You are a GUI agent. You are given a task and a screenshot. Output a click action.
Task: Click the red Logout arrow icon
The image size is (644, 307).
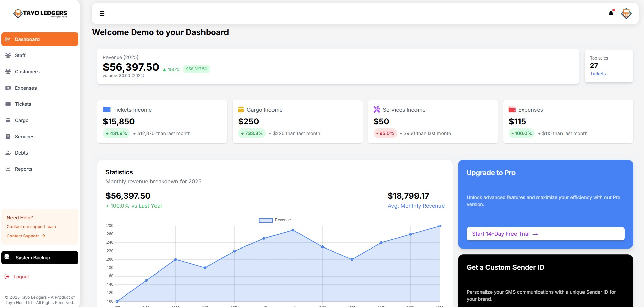coord(8,276)
